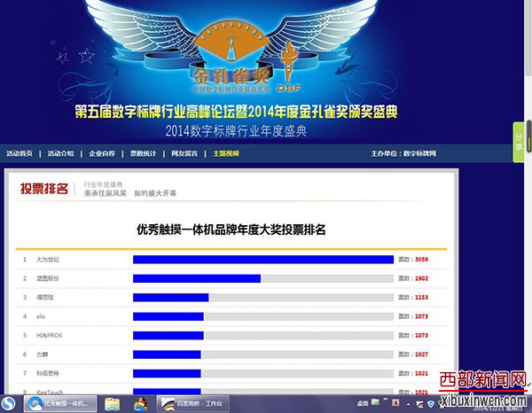Go to 活动首页 in navigation bar

point(20,153)
